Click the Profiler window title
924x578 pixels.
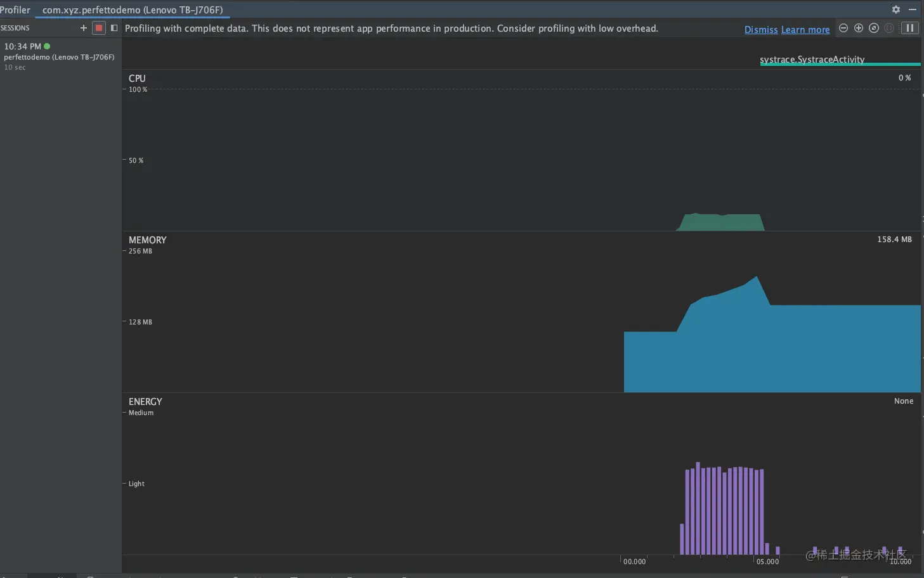click(15, 10)
